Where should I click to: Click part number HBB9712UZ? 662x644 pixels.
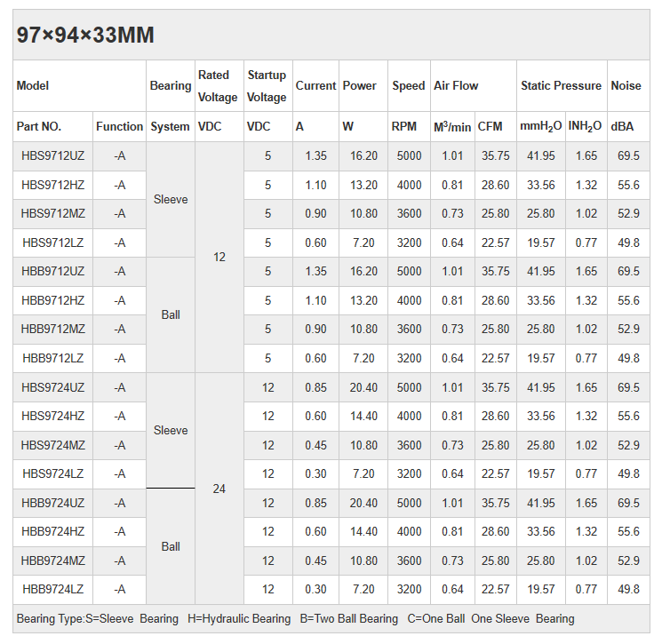point(53,271)
